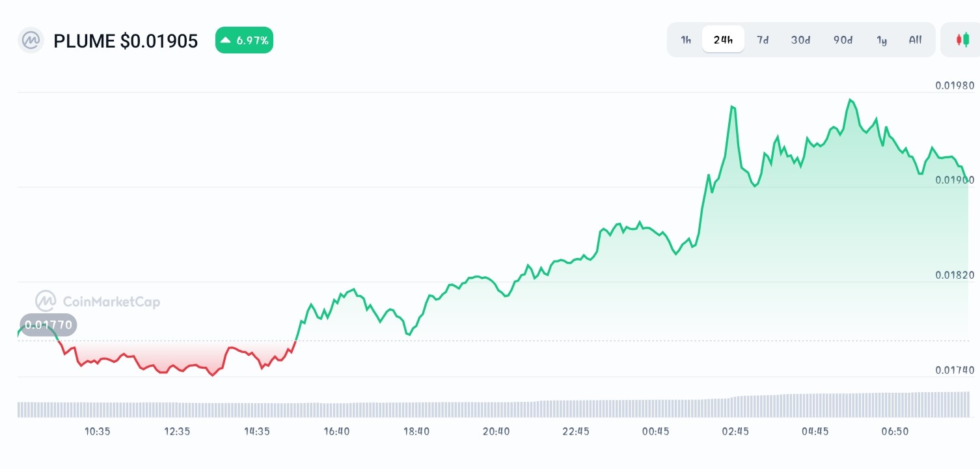The height and width of the screenshot is (469, 980).
Task: Open the 7d chart view
Action: pos(762,40)
